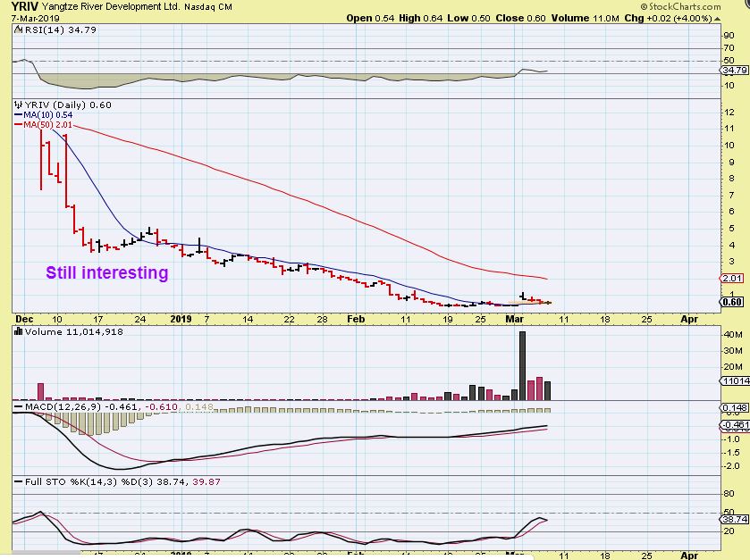Click the 28 date label in January
The width and height of the screenshot is (750, 560).
click(323, 319)
